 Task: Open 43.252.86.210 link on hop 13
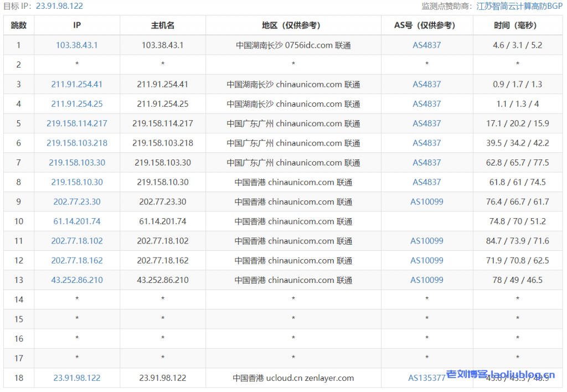click(76, 280)
